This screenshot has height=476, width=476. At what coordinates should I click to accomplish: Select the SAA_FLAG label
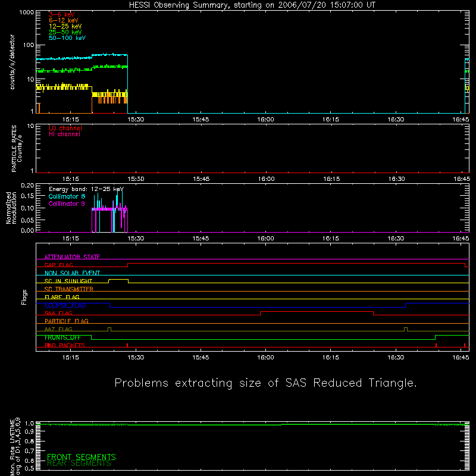(58, 313)
